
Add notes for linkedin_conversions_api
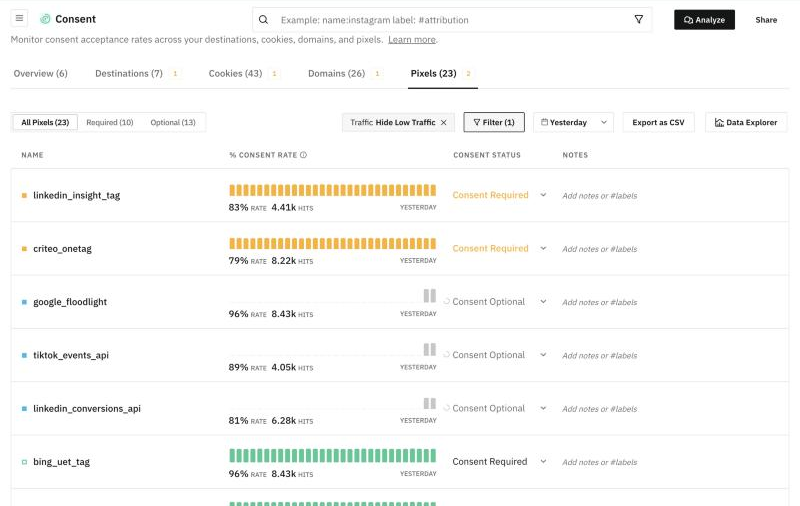pyautogui.click(x=599, y=409)
